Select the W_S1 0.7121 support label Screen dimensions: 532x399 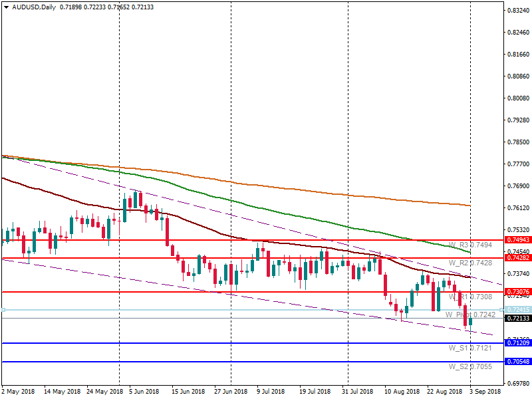point(470,348)
